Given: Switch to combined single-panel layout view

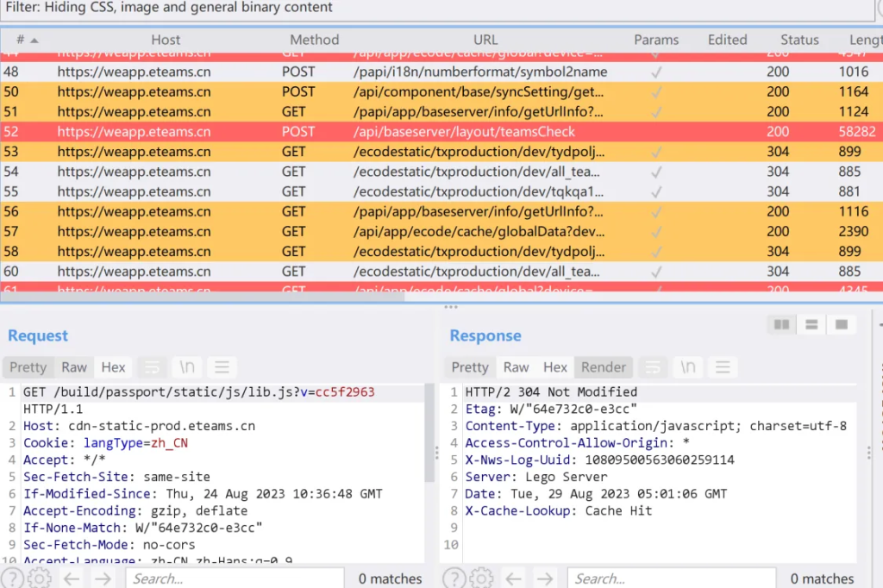Looking at the screenshot, I should tap(841, 325).
